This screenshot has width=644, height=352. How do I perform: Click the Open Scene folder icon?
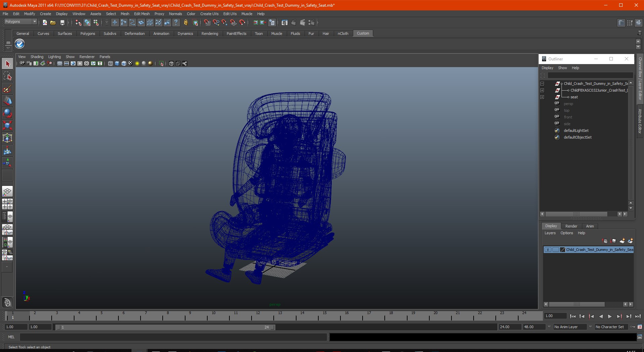(53, 22)
